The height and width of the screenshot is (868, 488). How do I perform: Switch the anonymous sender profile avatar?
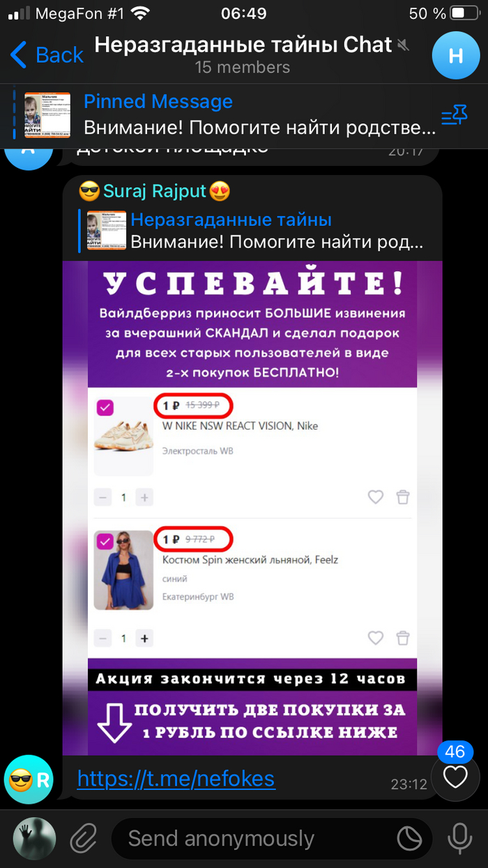pos(34,838)
